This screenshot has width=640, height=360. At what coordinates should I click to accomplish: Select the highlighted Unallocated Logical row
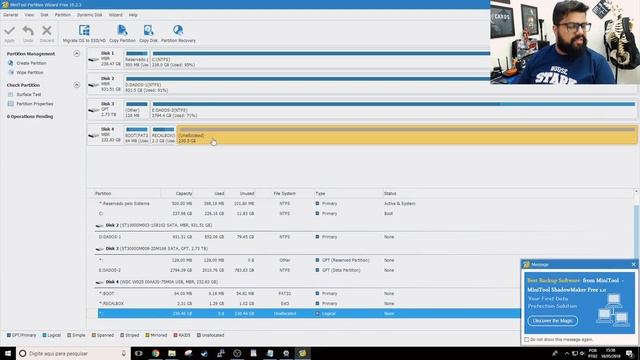309,313
